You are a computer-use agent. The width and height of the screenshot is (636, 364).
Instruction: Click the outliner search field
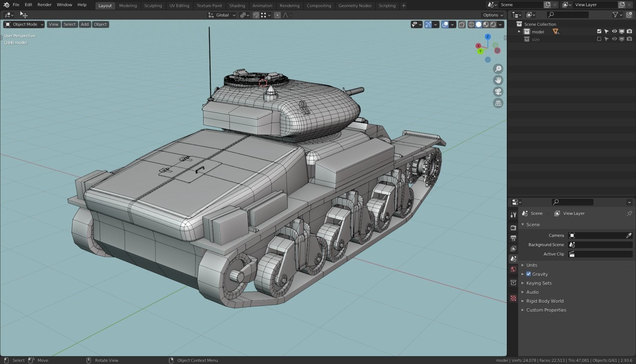point(568,15)
